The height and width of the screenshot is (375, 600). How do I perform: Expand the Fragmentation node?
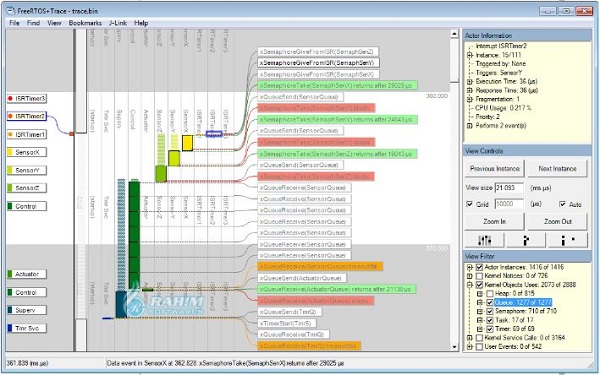pos(470,99)
